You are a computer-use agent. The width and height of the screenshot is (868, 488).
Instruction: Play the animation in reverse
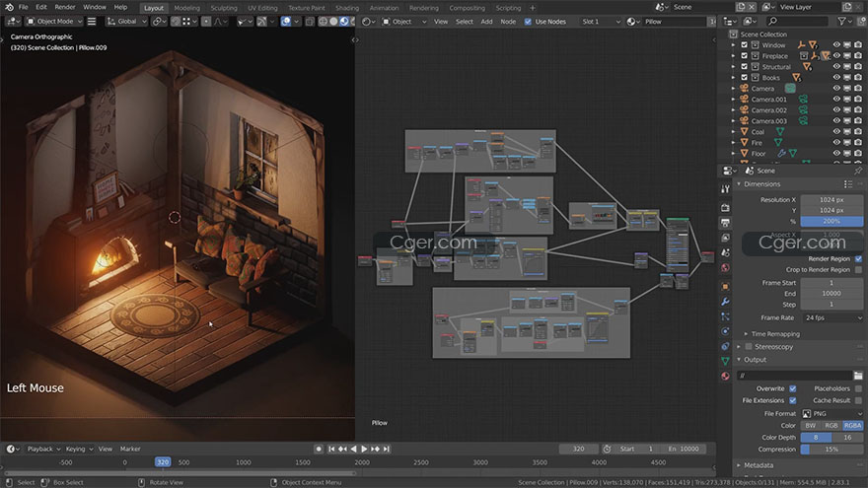point(354,449)
